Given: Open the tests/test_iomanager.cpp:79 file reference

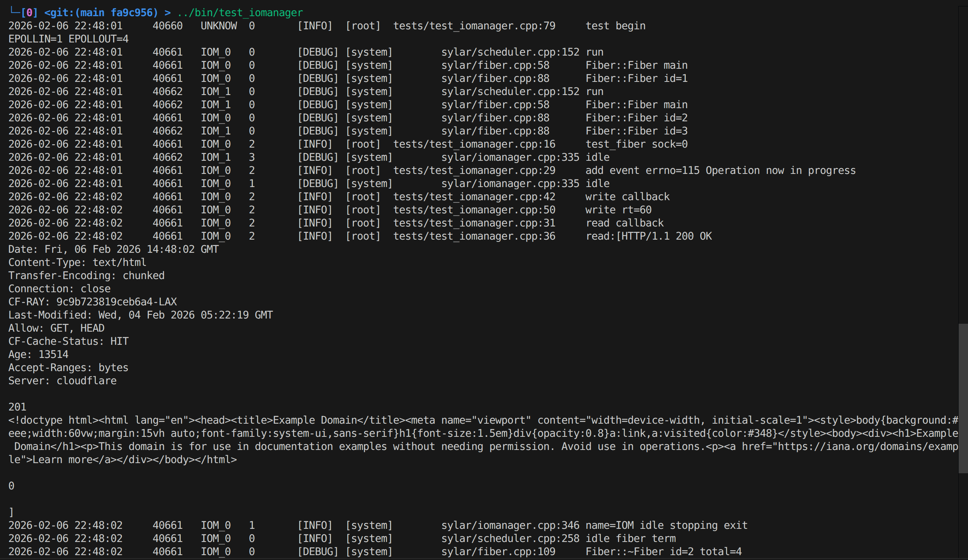Looking at the screenshot, I should pyautogui.click(x=474, y=26).
